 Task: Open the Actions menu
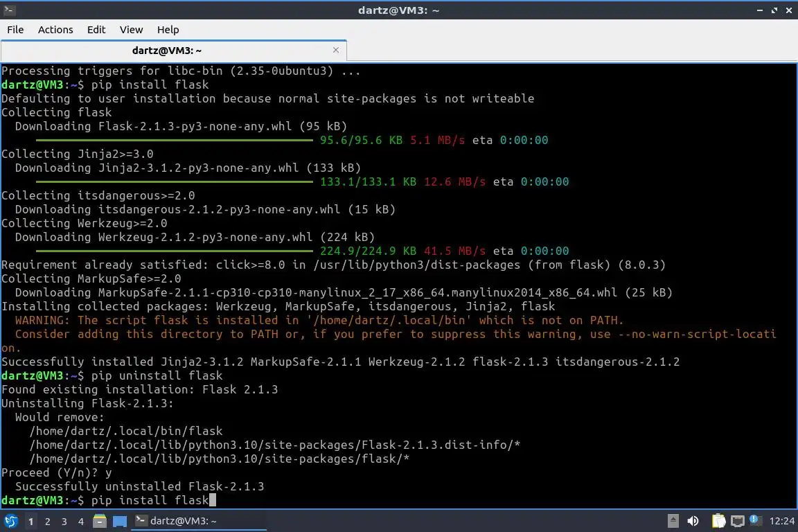(x=55, y=30)
